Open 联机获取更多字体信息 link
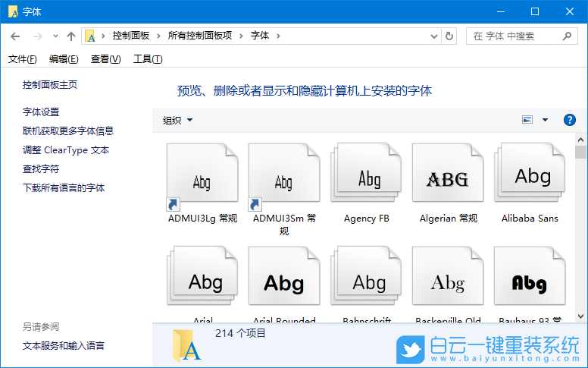588x368 pixels. pyautogui.click(x=68, y=131)
